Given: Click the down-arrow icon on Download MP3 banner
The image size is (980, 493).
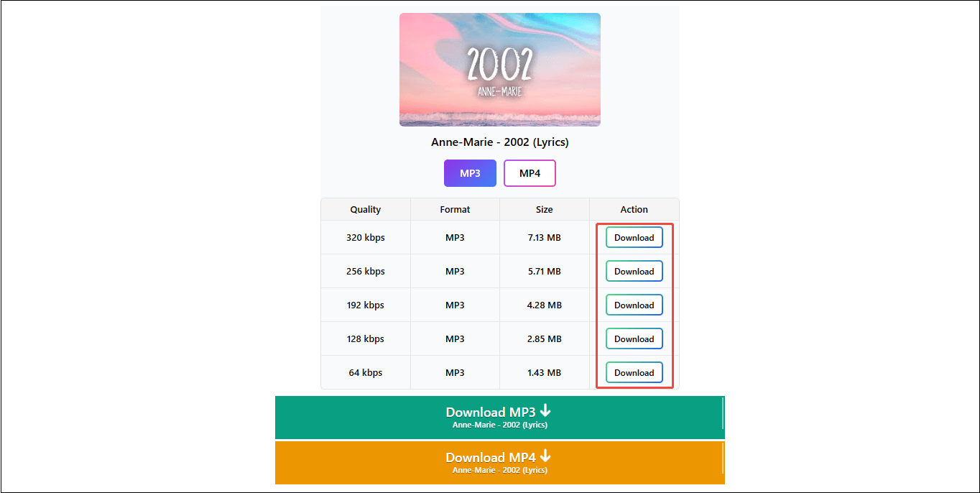Looking at the screenshot, I should point(545,411).
